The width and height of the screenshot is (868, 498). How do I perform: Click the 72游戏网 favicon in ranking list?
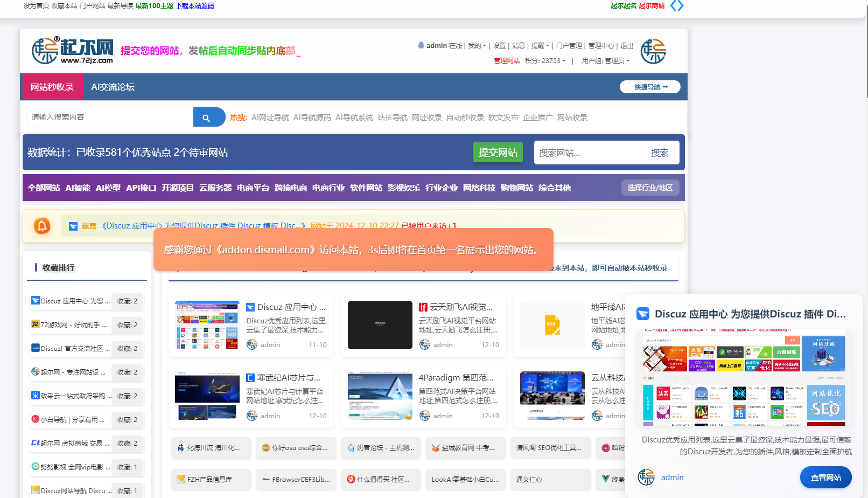coord(36,324)
